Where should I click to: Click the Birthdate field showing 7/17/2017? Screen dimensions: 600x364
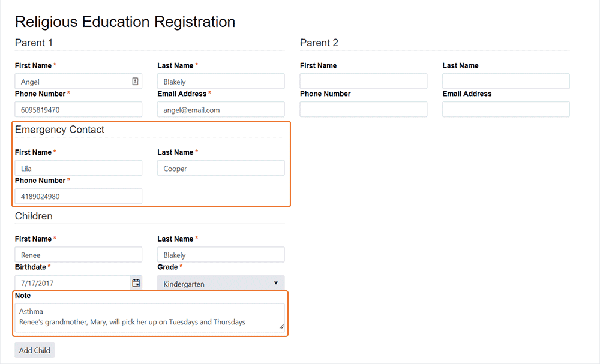click(72, 283)
